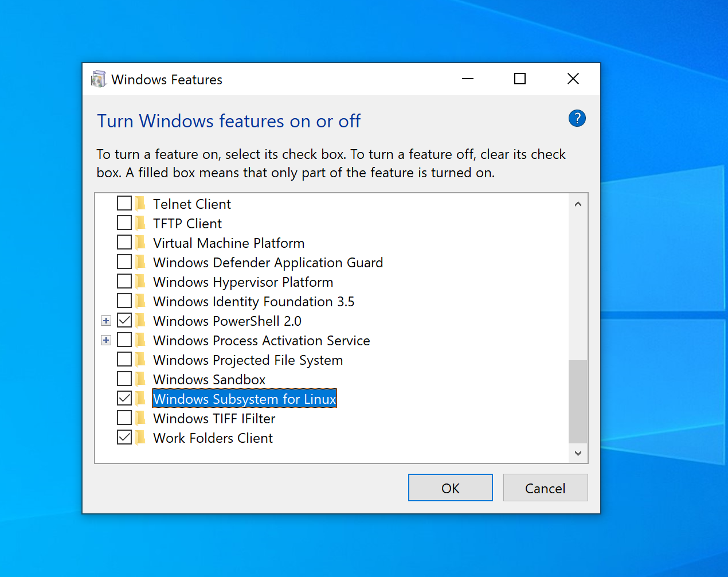Tick Windows Process Activation Service checkbox
This screenshot has height=577, width=728.
pyautogui.click(x=124, y=340)
